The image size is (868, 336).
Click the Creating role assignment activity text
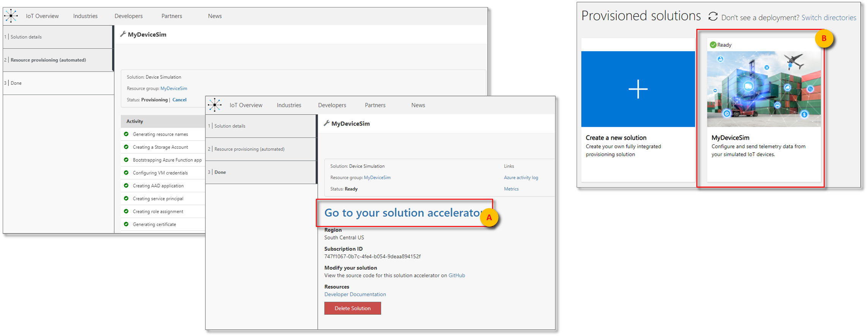click(158, 211)
